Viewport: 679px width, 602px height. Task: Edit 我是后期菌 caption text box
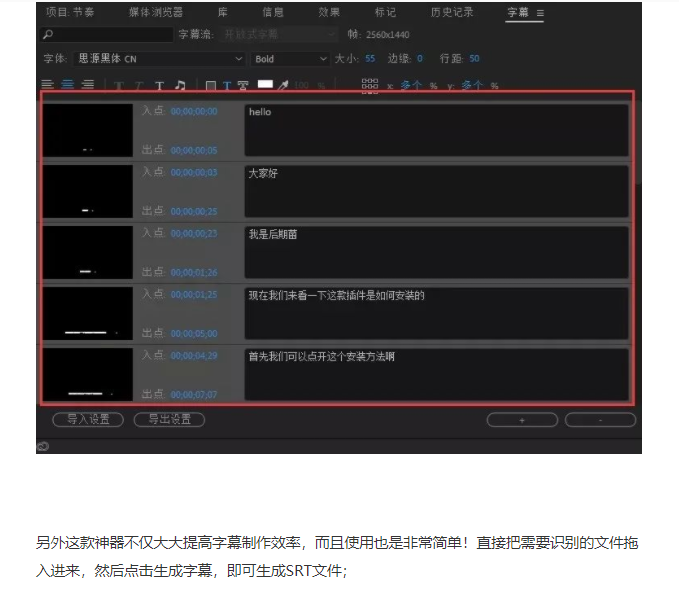point(436,252)
